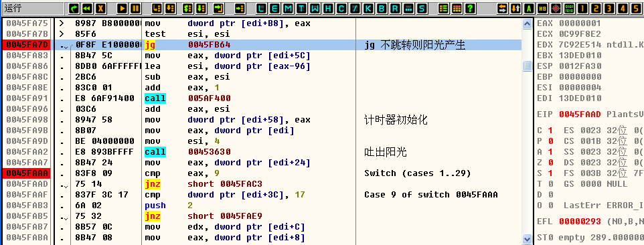The image size is (644, 245).
Task: Open the References window (R button)
Action: pos(395,8)
